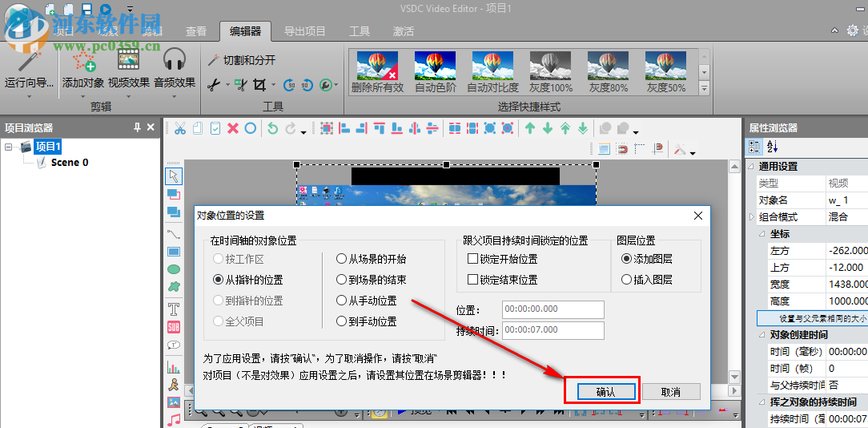Click the red X delete icon
Screen dimensions: 868x428
(x=233, y=128)
